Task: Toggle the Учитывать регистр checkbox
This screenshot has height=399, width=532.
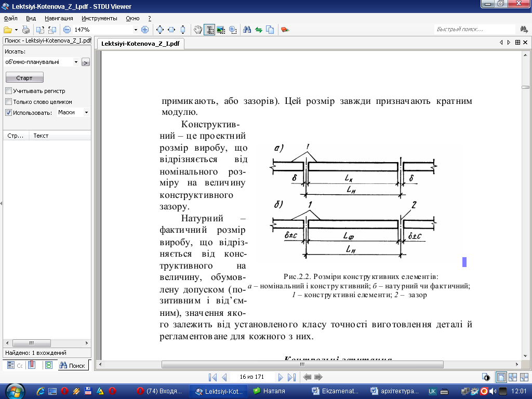Action: point(9,91)
